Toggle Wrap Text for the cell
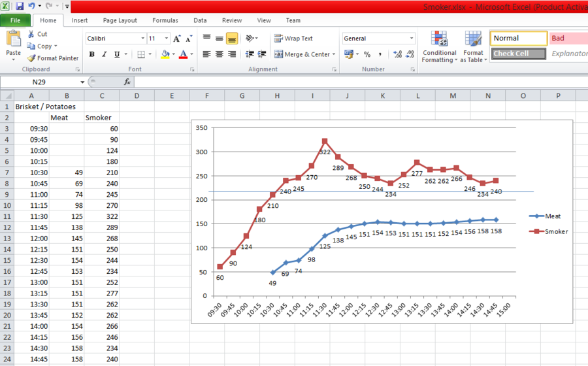Viewport: 588px width, 366px height. point(293,39)
